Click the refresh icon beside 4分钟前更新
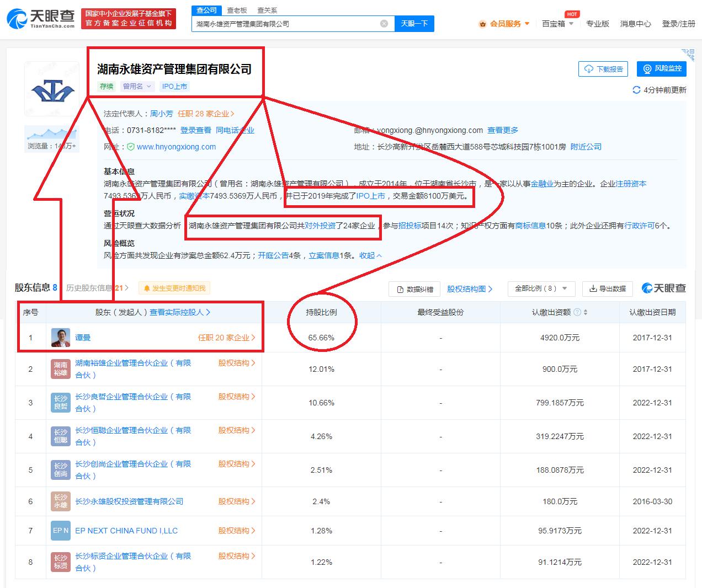702x588 pixels. (x=636, y=90)
